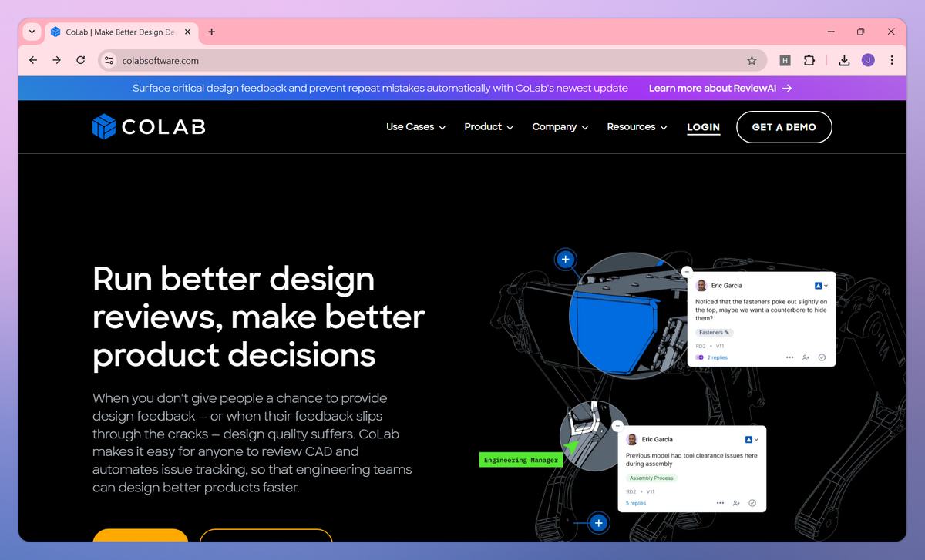Open the 2 replies thread
Image resolution: width=925 pixels, height=560 pixels.
(x=717, y=357)
